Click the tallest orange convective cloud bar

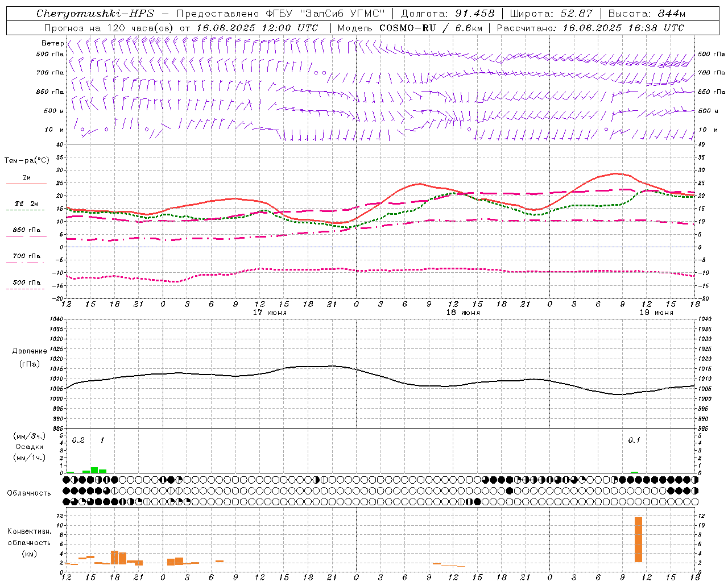(638, 539)
